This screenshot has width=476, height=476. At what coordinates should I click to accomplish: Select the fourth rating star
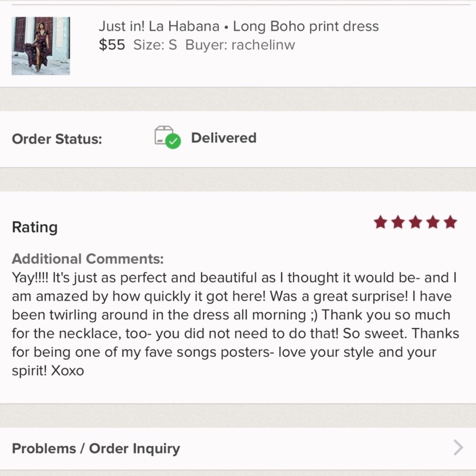coord(433,222)
